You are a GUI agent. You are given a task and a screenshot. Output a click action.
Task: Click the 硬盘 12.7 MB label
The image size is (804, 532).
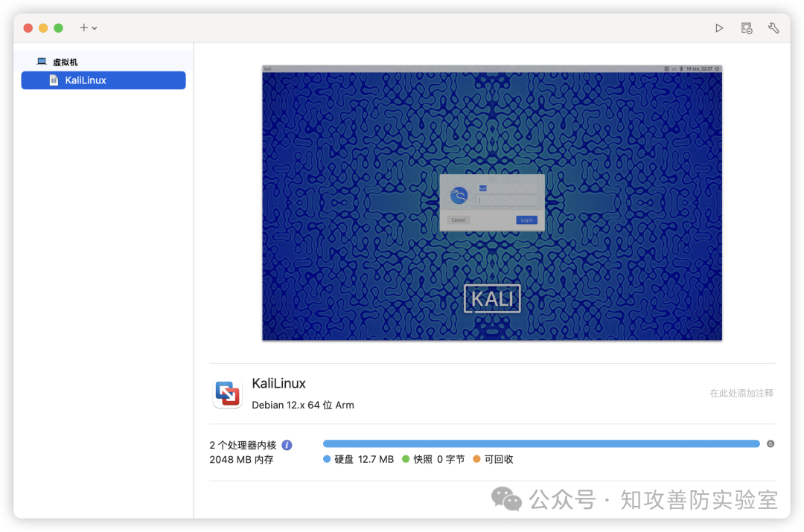click(x=364, y=459)
